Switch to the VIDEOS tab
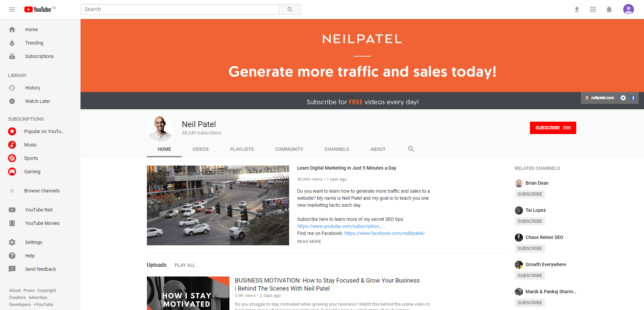Viewport: 644px width, 310px height. [x=200, y=149]
